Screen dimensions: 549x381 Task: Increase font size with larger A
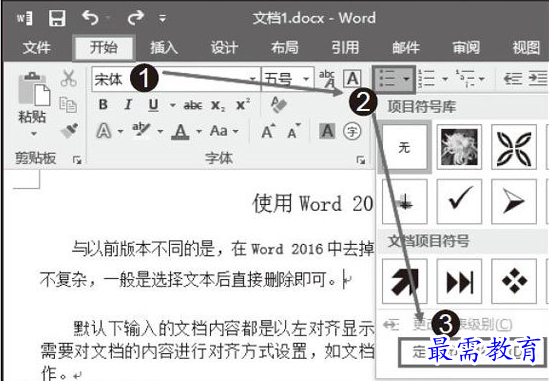[x=268, y=131]
